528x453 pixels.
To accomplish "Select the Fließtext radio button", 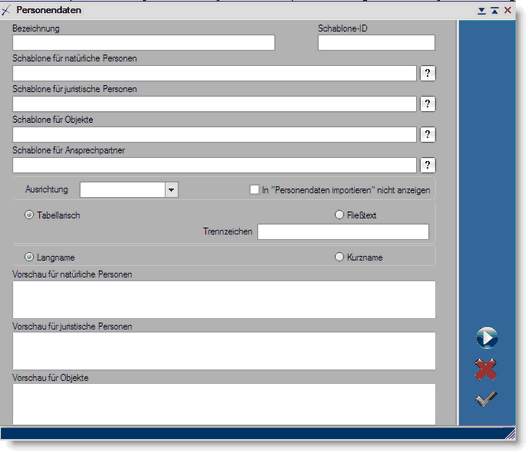I will tap(339, 215).
